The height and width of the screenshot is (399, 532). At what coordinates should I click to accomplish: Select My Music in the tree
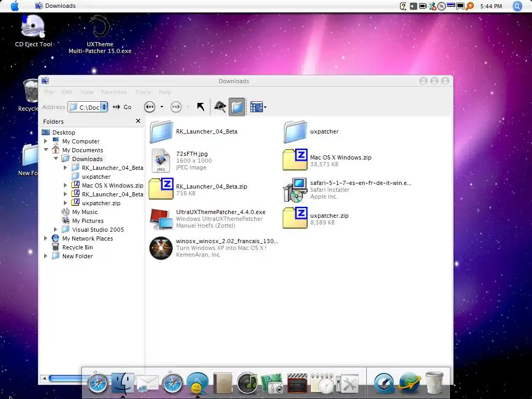click(85, 212)
